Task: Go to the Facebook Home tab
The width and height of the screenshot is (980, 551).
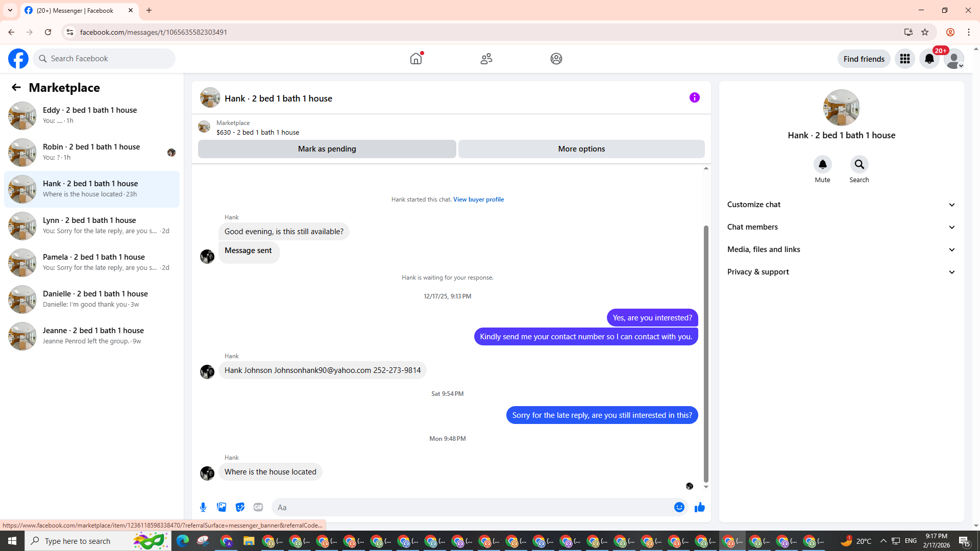Action: pos(416,59)
